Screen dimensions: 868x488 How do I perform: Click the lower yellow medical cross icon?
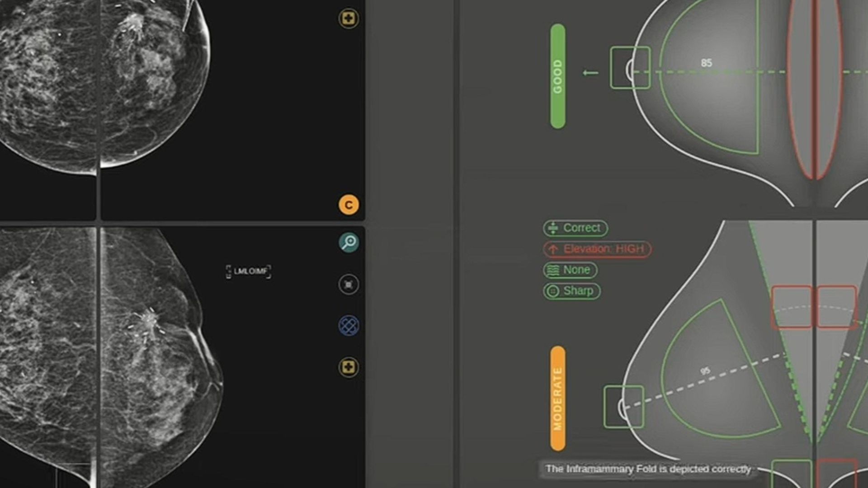coord(349,367)
